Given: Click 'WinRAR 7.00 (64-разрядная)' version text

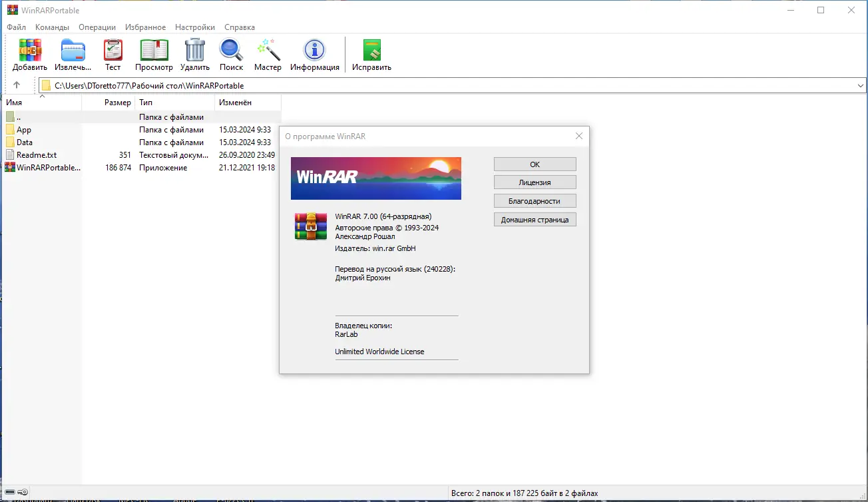Looking at the screenshot, I should (383, 216).
